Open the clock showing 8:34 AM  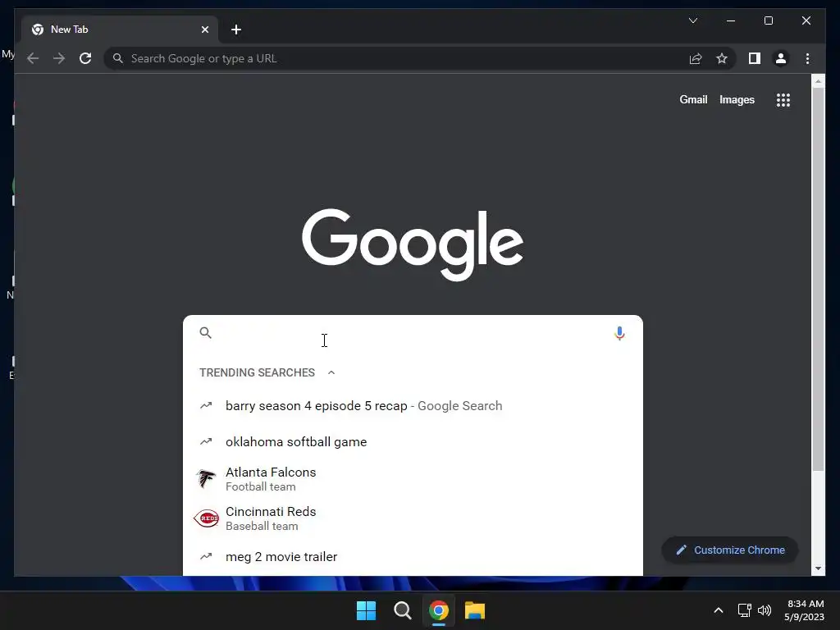point(804,610)
